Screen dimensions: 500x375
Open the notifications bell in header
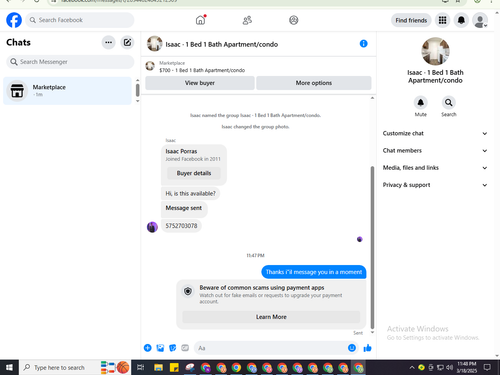461,20
